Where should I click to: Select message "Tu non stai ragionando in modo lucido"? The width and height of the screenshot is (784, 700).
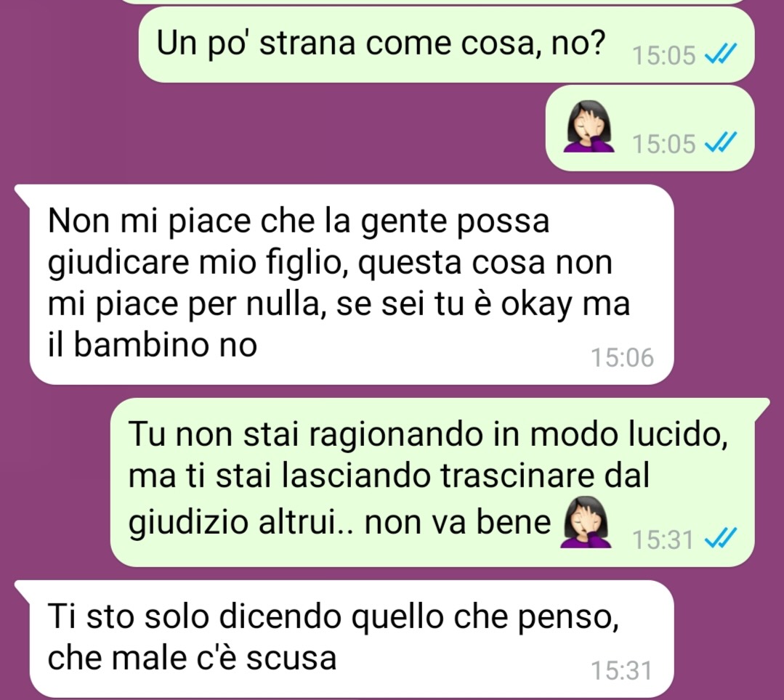(x=432, y=482)
